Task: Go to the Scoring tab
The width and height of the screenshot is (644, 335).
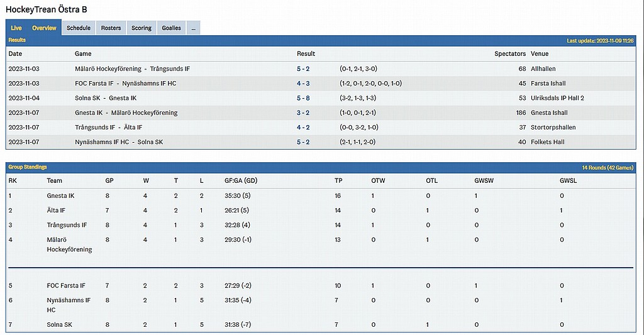Action: pyautogui.click(x=142, y=28)
